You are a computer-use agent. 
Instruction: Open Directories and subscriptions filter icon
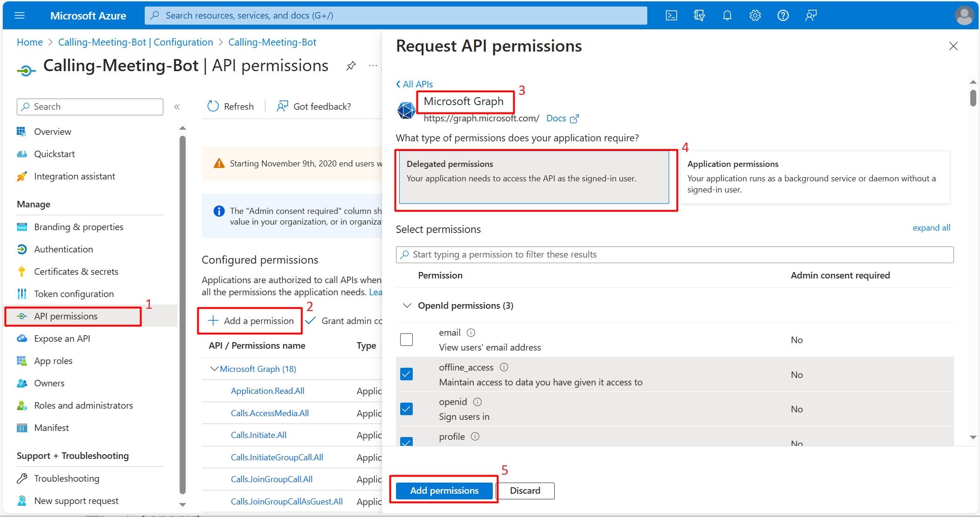699,16
